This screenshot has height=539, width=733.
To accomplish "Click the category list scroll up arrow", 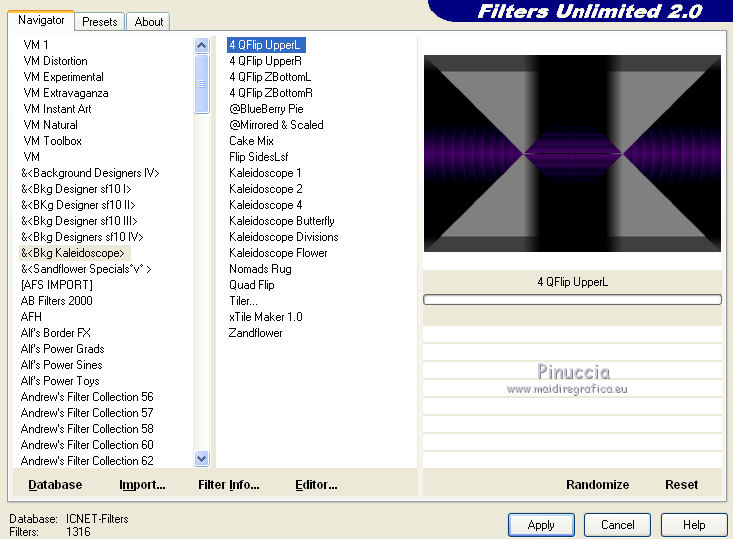I will coord(201,45).
